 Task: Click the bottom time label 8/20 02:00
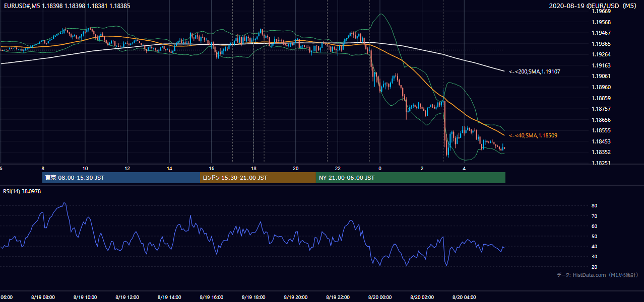click(x=422, y=297)
